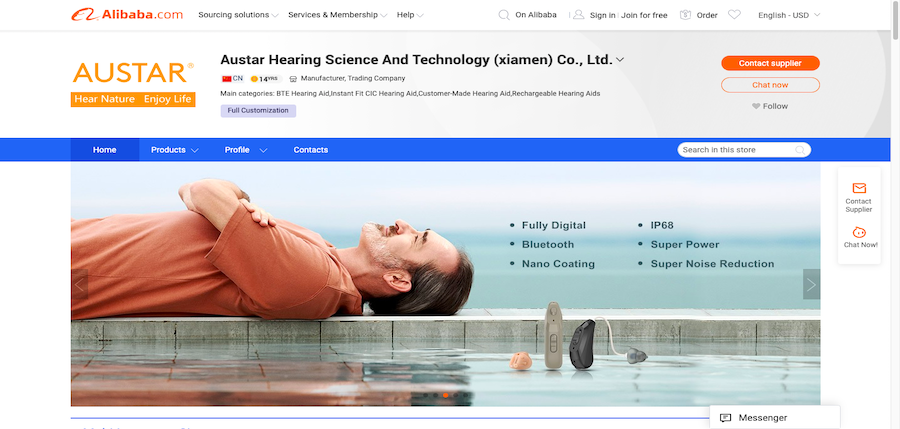Open the Chat Now! icon in the side panel
Screen dimensions: 900x429
pos(859,233)
